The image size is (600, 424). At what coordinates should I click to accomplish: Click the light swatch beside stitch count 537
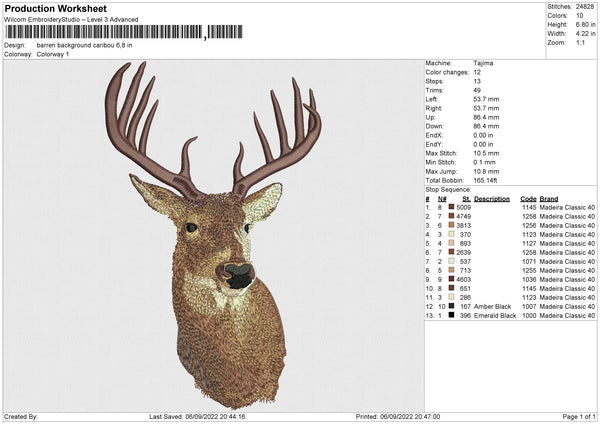(x=452, y=261)
